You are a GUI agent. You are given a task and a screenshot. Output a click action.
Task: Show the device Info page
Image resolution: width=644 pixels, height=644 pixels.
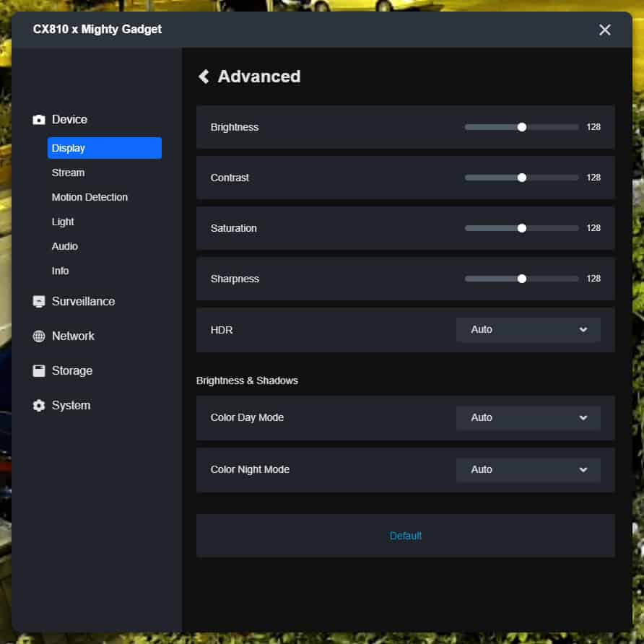coord(61,271)
